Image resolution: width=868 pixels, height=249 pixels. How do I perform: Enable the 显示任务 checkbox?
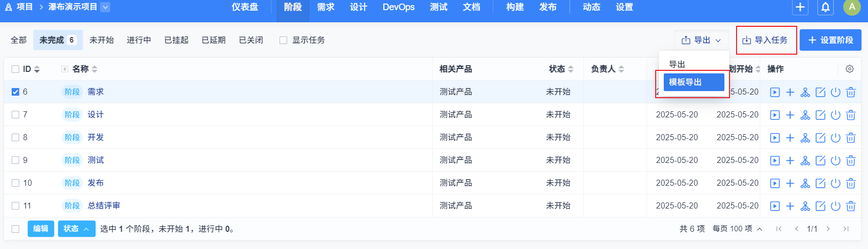pos(284,40)
